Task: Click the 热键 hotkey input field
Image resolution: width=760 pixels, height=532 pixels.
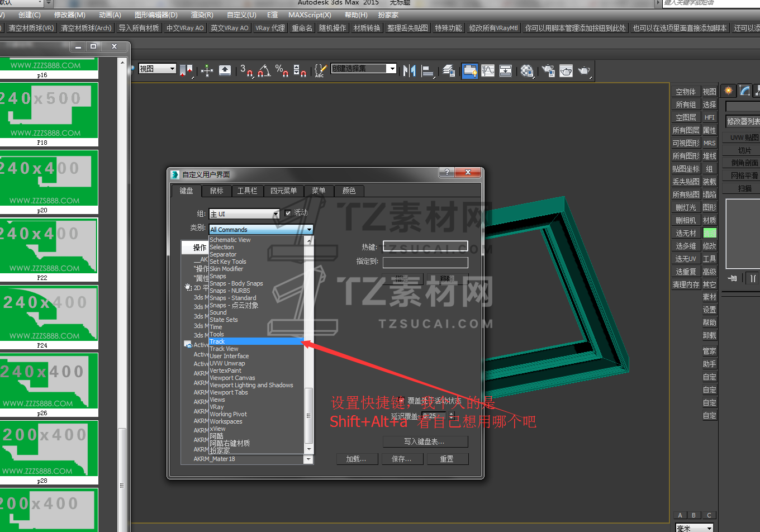Action: [425, 246]
